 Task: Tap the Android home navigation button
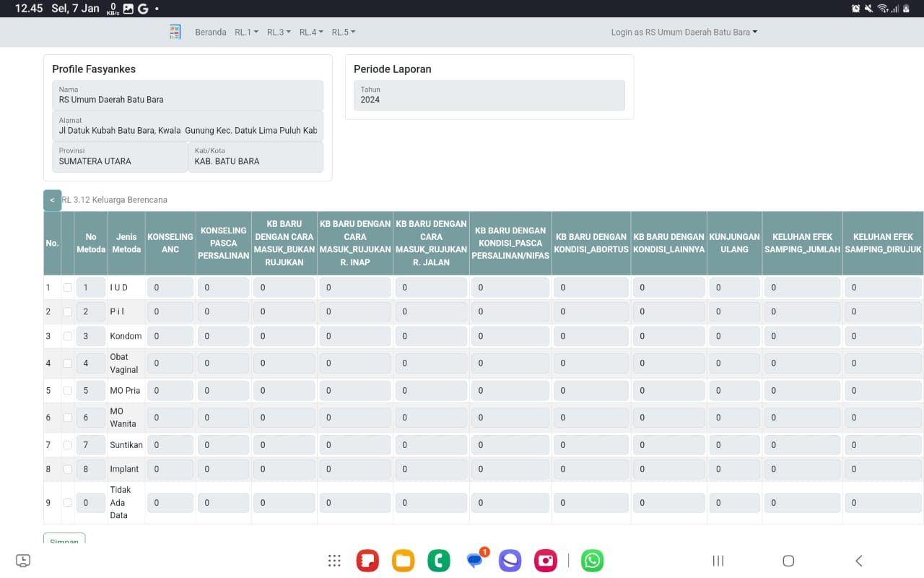tap(788, 561)
